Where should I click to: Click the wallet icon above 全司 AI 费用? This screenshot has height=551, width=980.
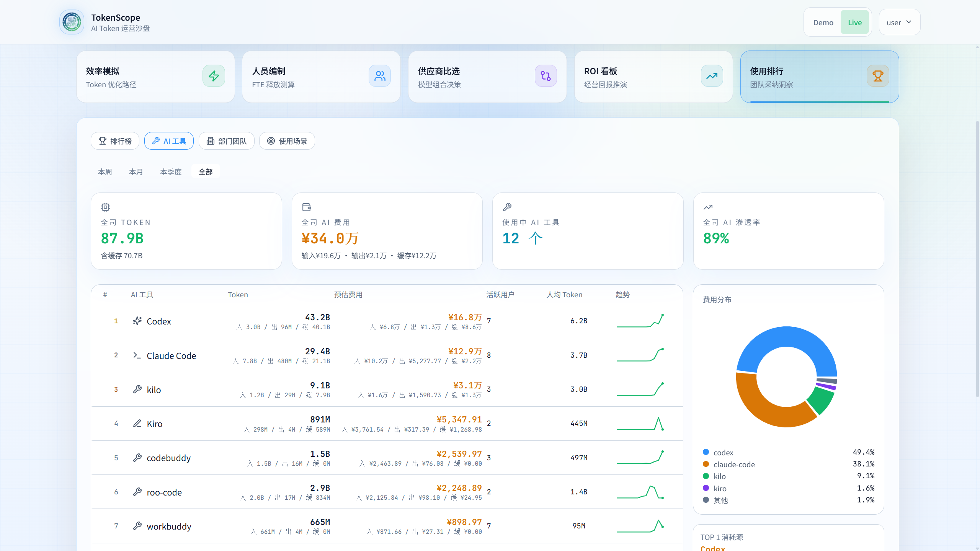point(307,207)
